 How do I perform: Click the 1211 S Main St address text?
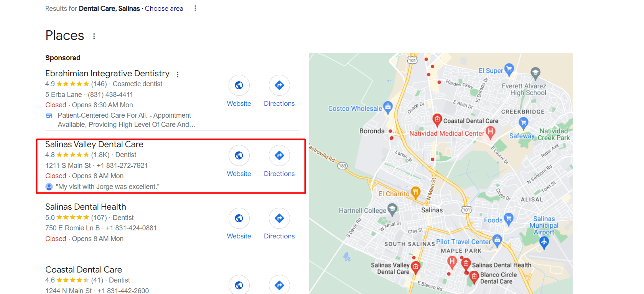pos(68,166)
